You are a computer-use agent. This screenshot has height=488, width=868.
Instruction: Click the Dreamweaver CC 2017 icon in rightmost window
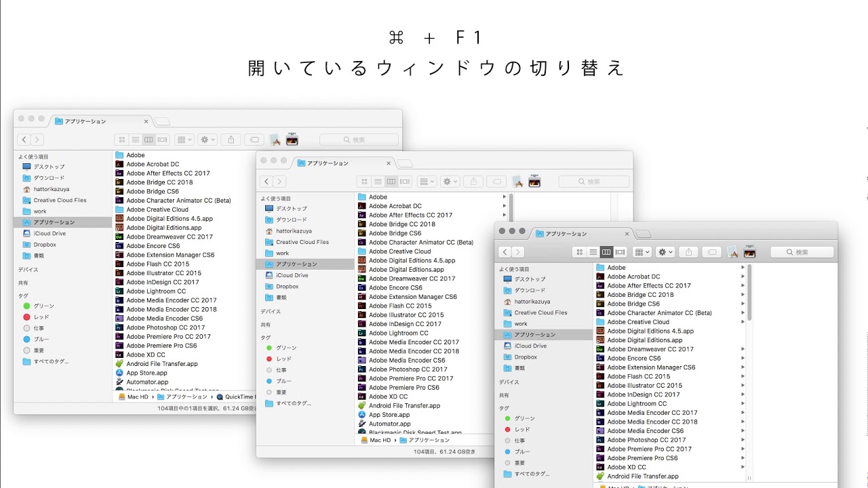pos(600,349)
